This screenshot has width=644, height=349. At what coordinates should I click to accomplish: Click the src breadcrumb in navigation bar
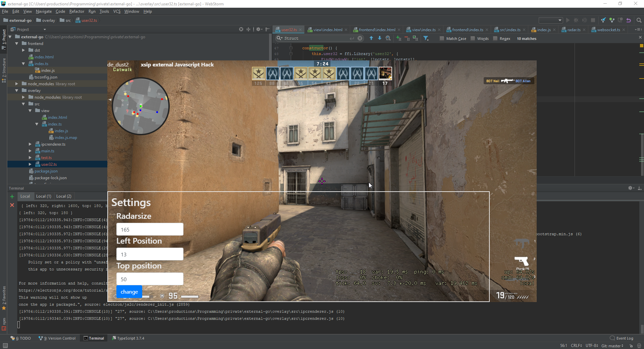click(x=65, y=20)
